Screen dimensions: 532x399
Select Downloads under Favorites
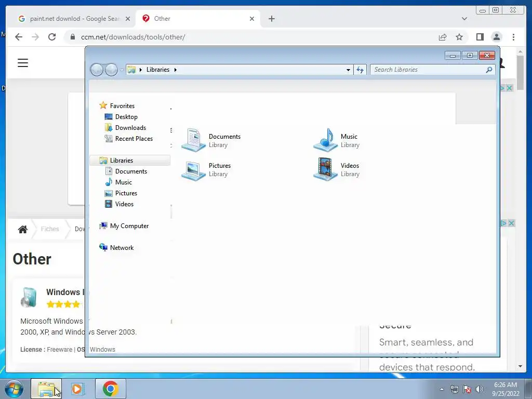(125, 128)
